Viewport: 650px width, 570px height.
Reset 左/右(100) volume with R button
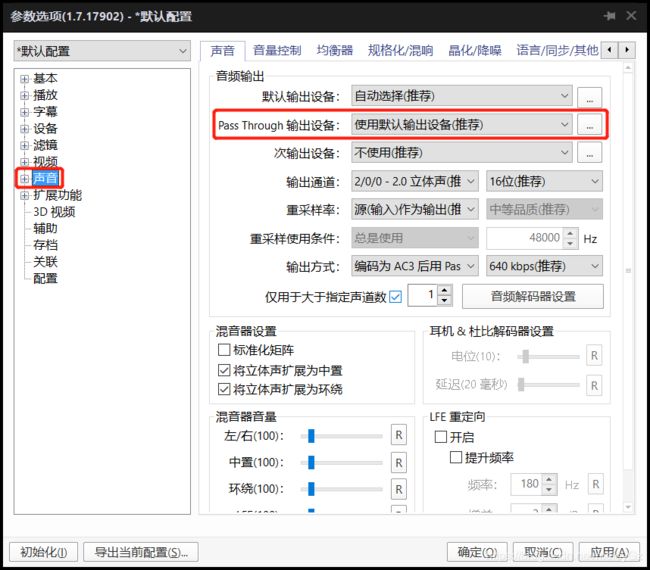tap(398, 435)
